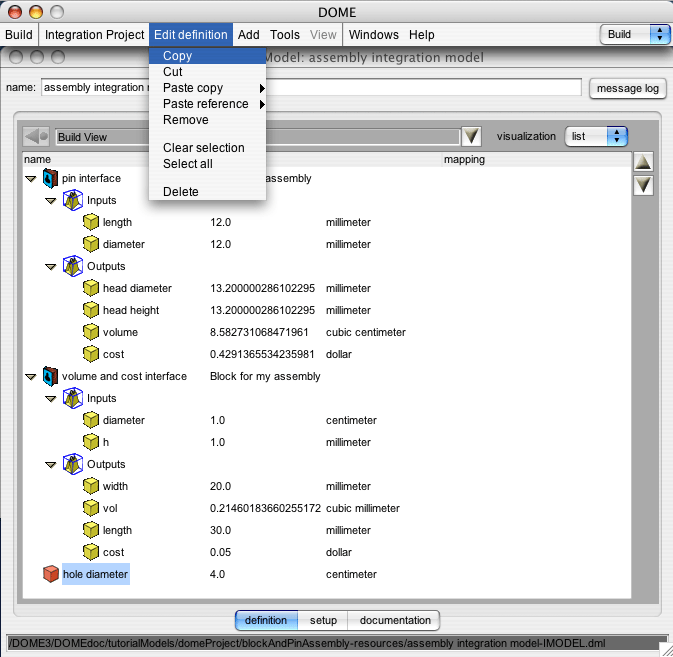The image size is (673, 657).
Task: Click the yellow cube icon next to head diameter
Action: pyautogui.click(x=91, y=288)
